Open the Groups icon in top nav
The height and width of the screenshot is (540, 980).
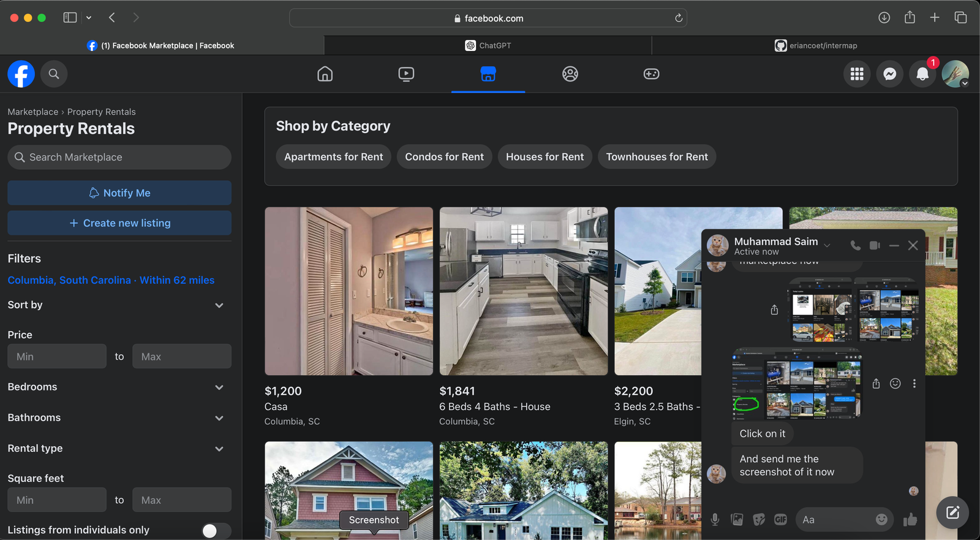click(570, 74)
